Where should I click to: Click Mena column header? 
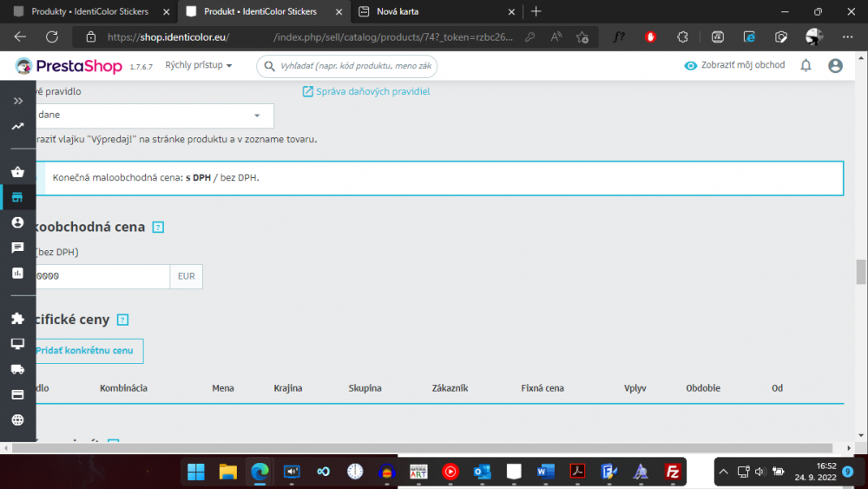click(x=223, y=388)
